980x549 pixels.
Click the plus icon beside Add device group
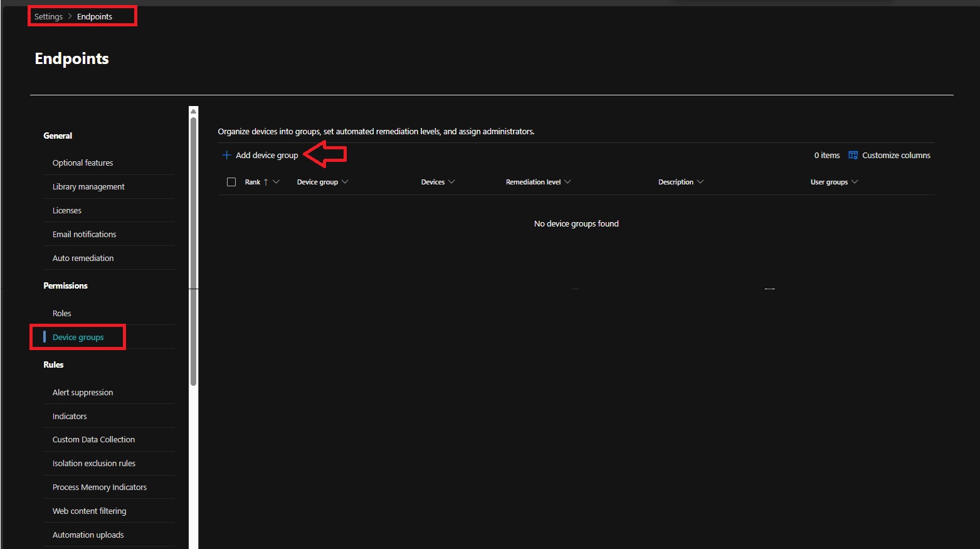226,155
